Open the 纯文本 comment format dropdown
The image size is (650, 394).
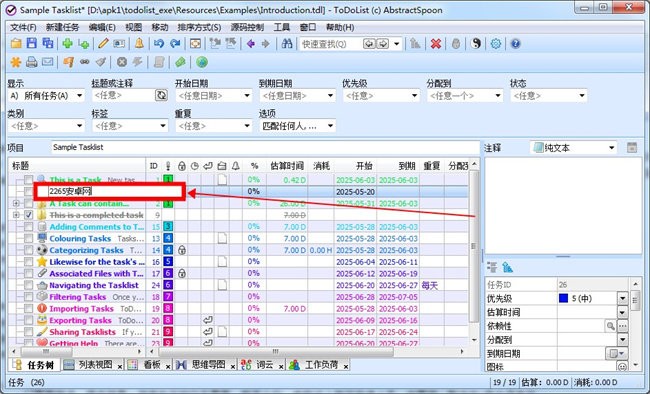click(x=573, y=148)
